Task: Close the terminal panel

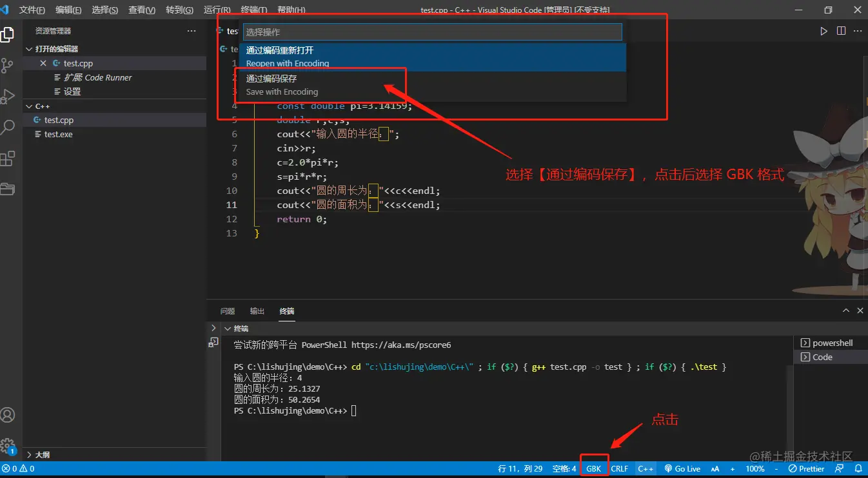Action: pos(860,311)
